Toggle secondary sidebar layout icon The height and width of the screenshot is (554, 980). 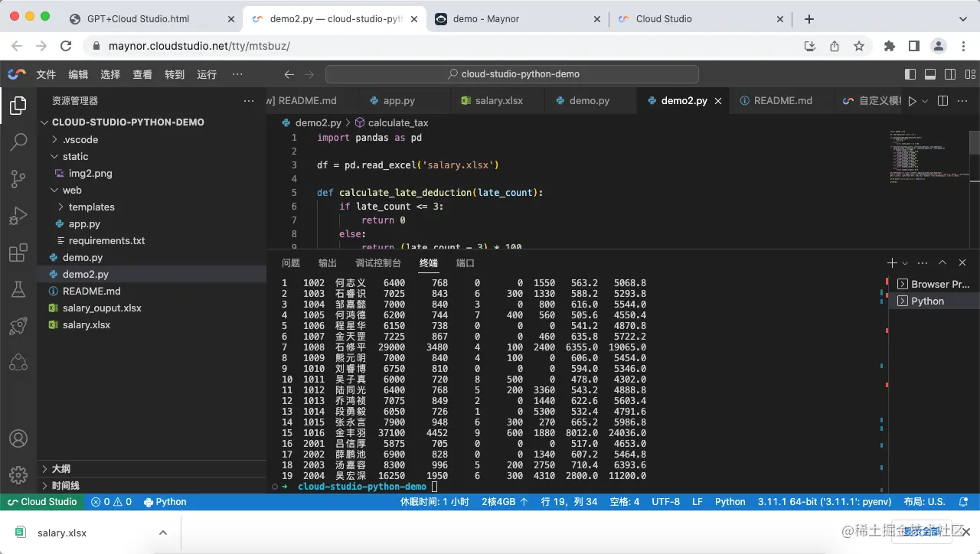[x=950, y=74]
